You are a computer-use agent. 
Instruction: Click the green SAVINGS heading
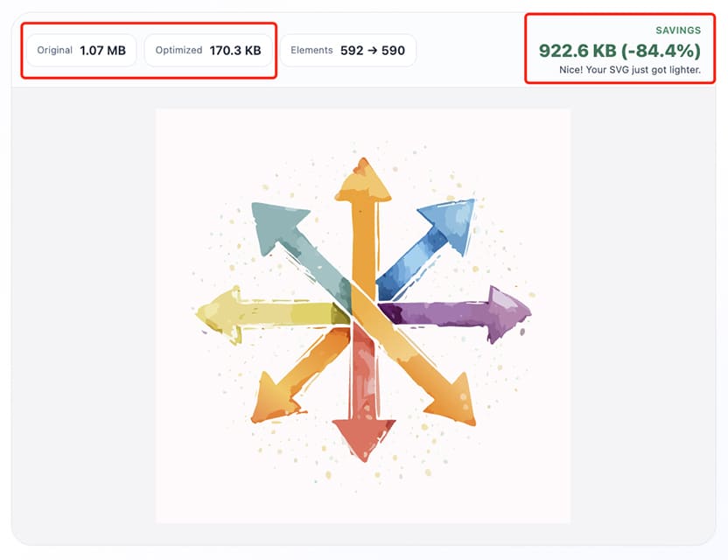[x=678, y=30]
